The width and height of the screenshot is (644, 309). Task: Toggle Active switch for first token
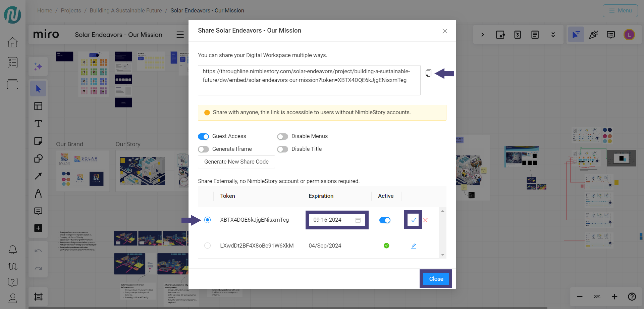385,220
